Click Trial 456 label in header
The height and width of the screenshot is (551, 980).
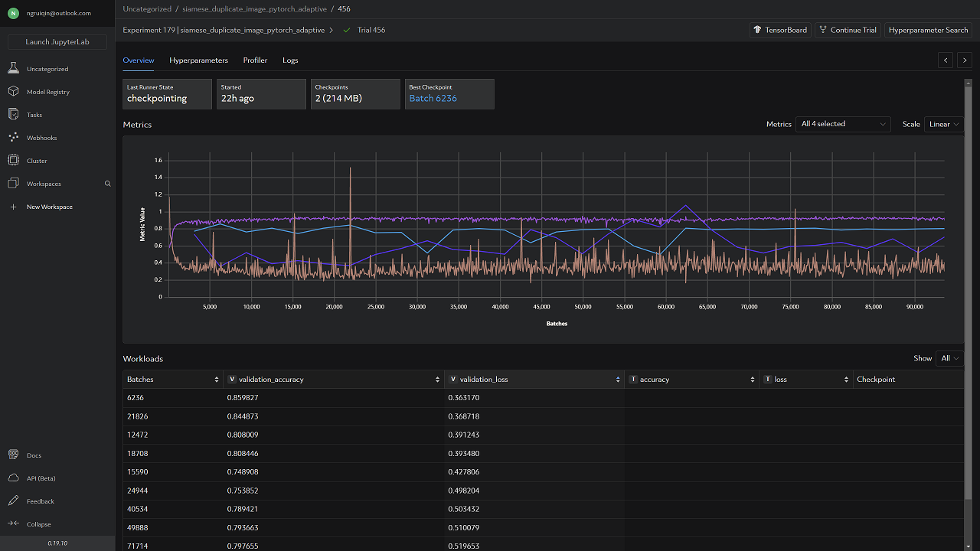[371, 30]
